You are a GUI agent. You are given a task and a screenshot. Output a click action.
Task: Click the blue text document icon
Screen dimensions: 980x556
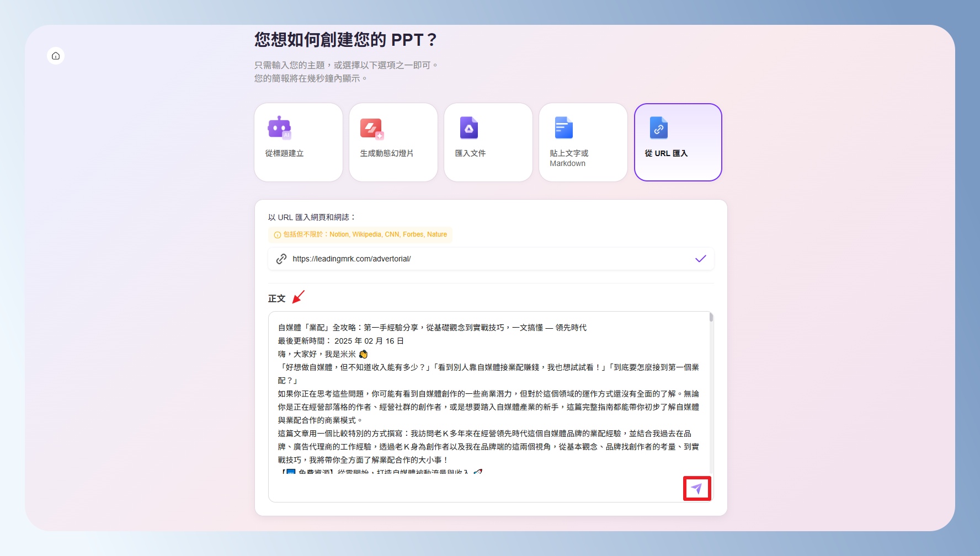coord(563,128)
